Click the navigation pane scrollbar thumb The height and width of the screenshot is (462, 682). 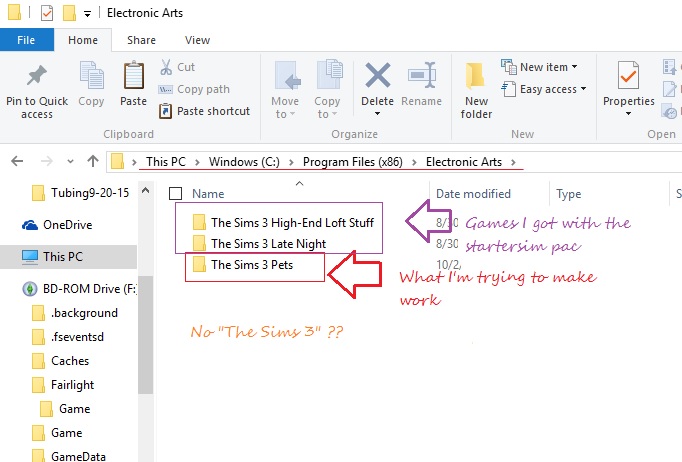pos(145,334)
